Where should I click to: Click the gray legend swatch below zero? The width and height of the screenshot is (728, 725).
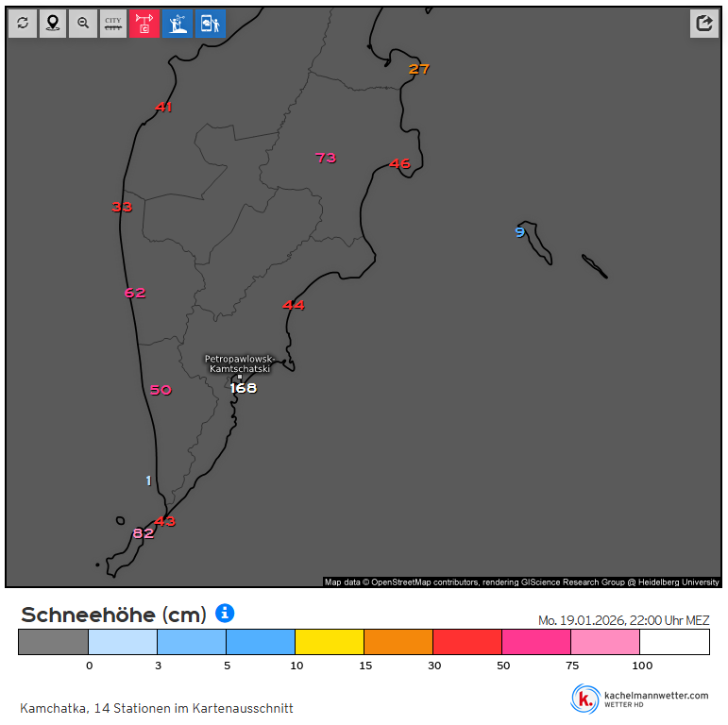point(53,642)
